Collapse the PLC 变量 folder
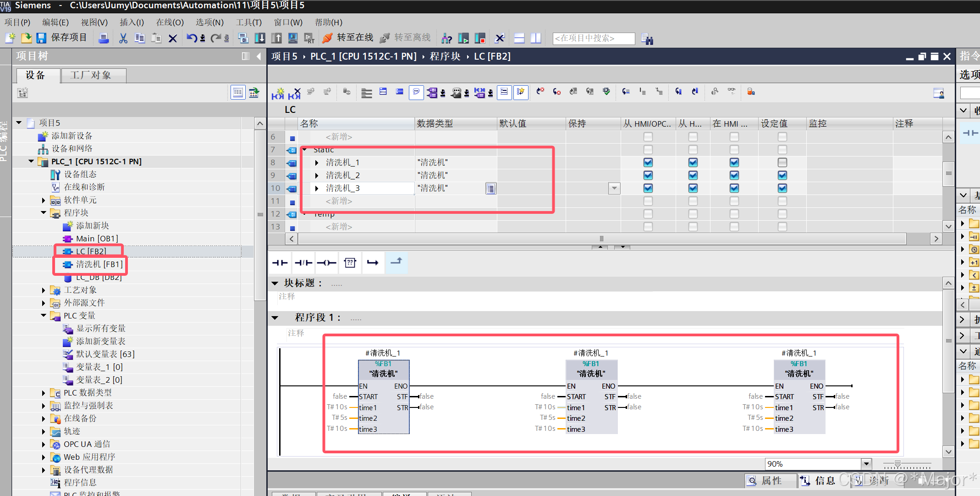Viewport: 980px width, 496px height. click(44, 315)
